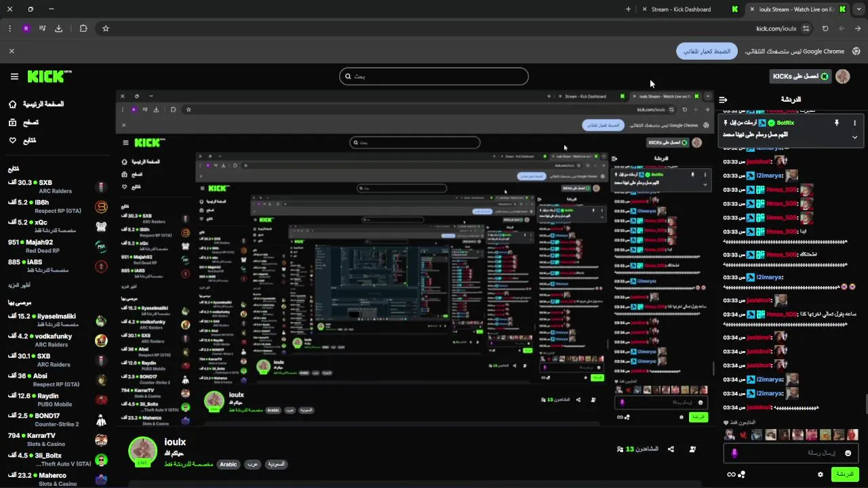Open xQc channel in the sidebar
The width and height of the screenshot is (868, 488).
pos(58,226)
